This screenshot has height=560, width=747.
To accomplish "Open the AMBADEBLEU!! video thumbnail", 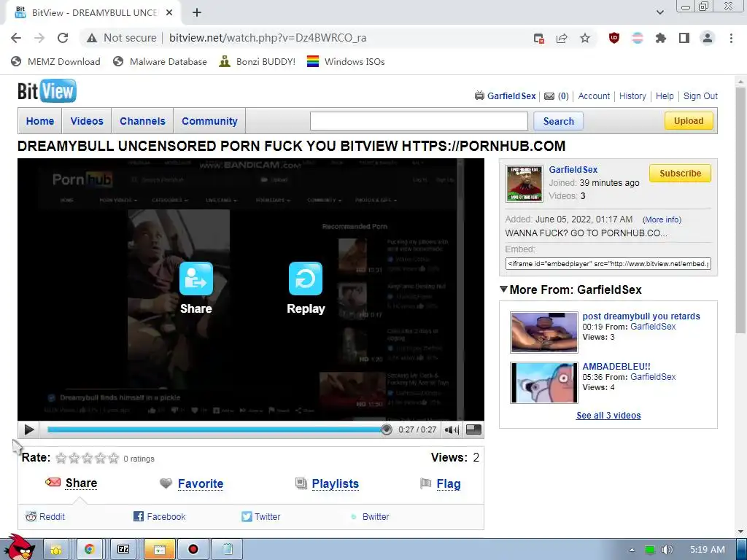I will [x=543, y=382].
